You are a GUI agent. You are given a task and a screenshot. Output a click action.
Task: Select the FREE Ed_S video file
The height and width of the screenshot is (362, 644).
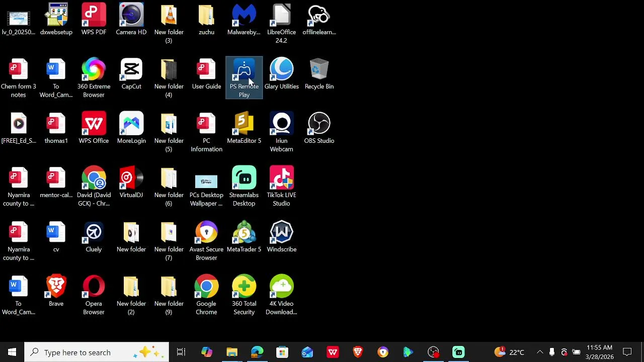coord(19,128)
